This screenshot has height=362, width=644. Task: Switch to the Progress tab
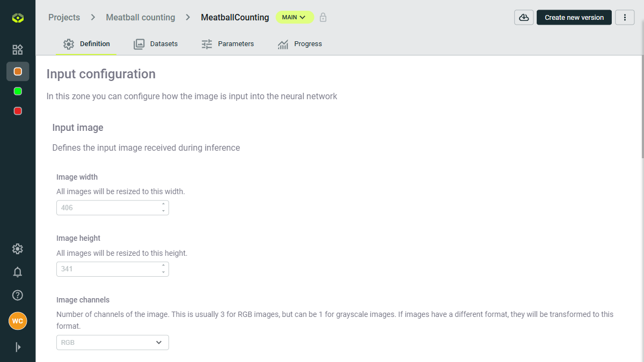click(299, 44)
